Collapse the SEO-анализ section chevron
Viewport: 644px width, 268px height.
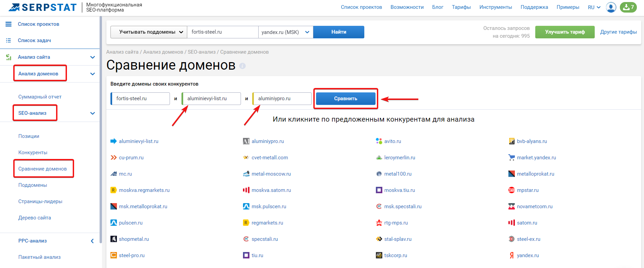92,113
